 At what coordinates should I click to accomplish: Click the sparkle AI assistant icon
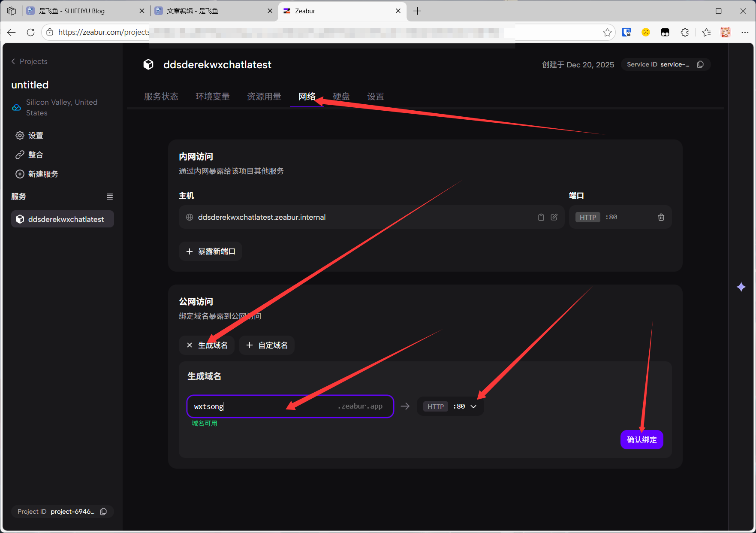(x=741, y=287)
